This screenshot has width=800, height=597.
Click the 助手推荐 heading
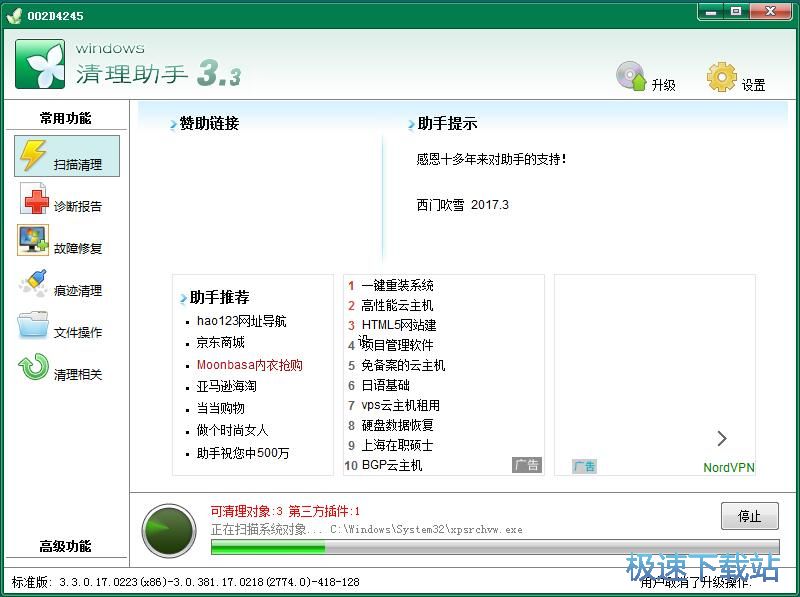point(219,297)
